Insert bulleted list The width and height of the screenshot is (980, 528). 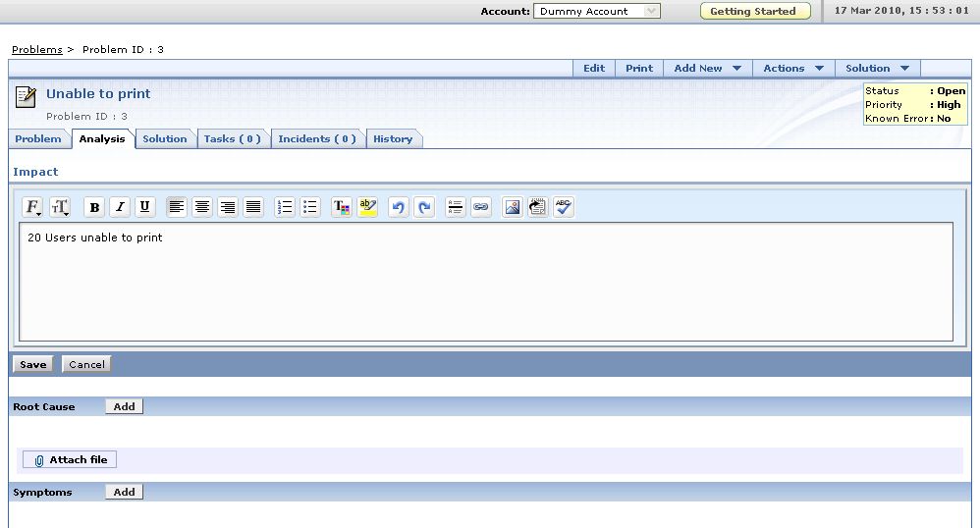(x=310, y=207)
